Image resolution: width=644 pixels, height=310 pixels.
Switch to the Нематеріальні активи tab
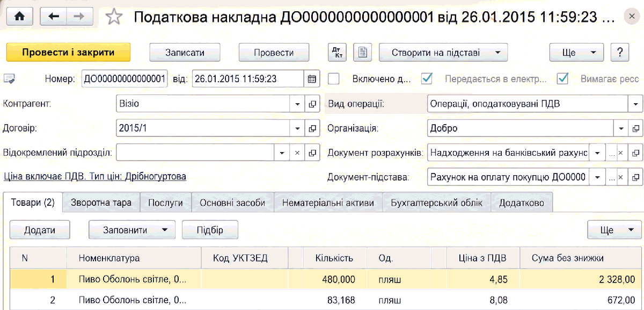(328, 203)
